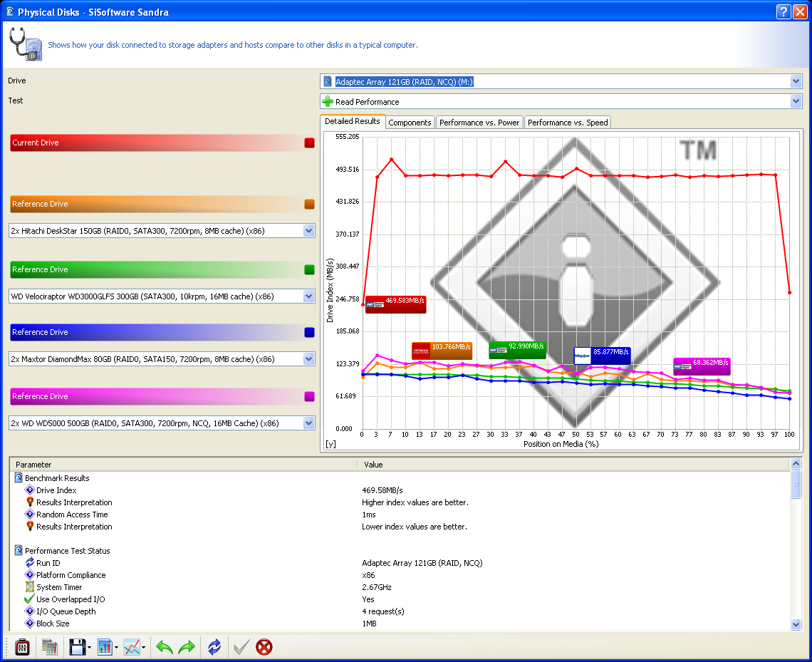This screenshot has height=662, width=812.
Task: Click the 68.362MB/s magenta chart label
Action: tap(702, 366)
